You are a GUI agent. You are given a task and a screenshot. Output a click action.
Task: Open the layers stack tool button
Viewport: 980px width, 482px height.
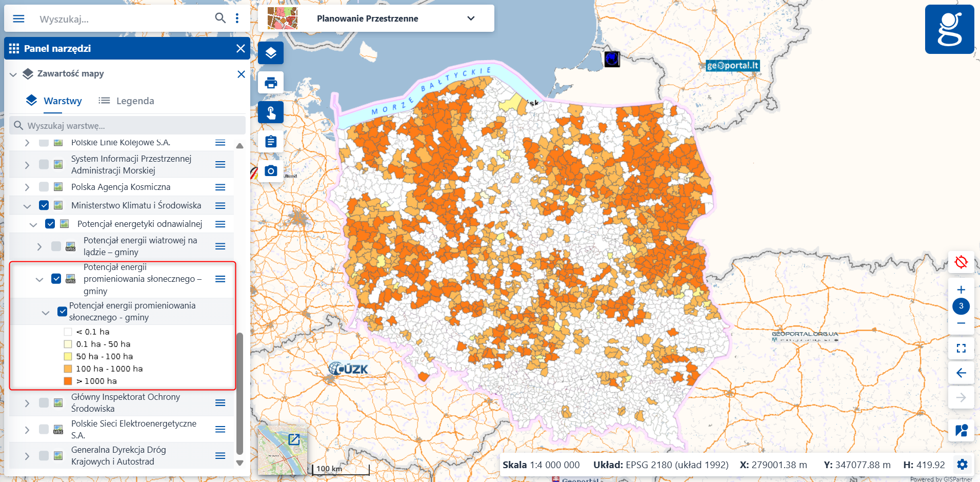tap(271, 53)
